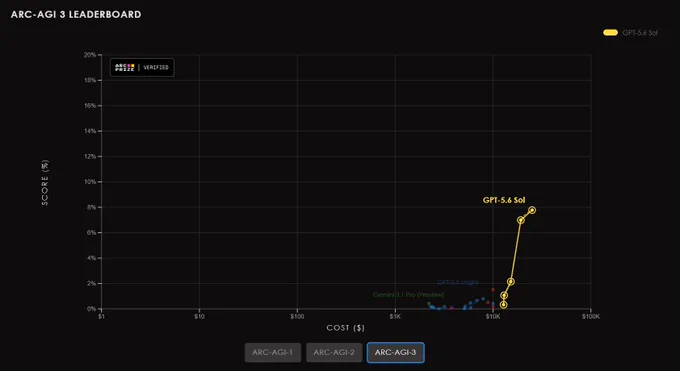Click the ARC Prize Verified badge
680x371 pixels.
pos(142,67)
